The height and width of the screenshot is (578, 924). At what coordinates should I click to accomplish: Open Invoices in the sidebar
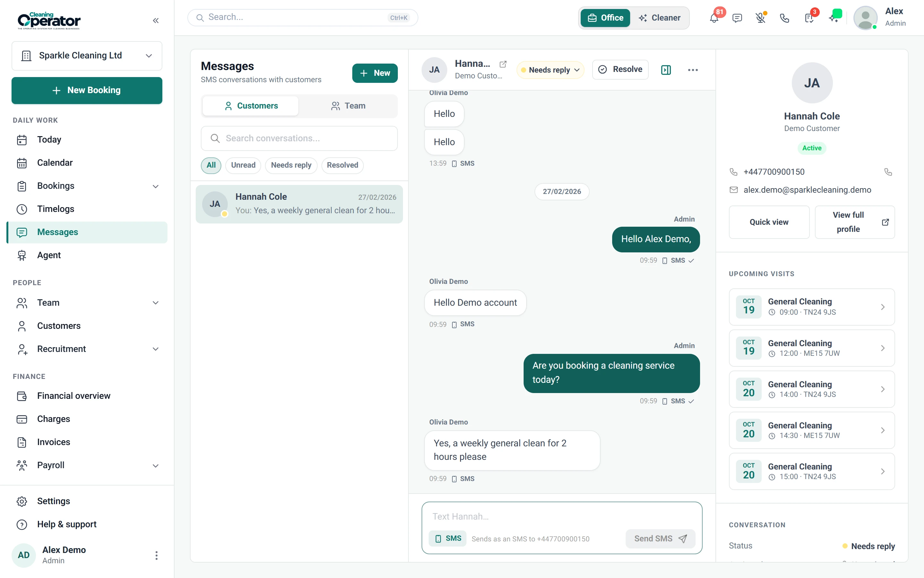point(87,442)
